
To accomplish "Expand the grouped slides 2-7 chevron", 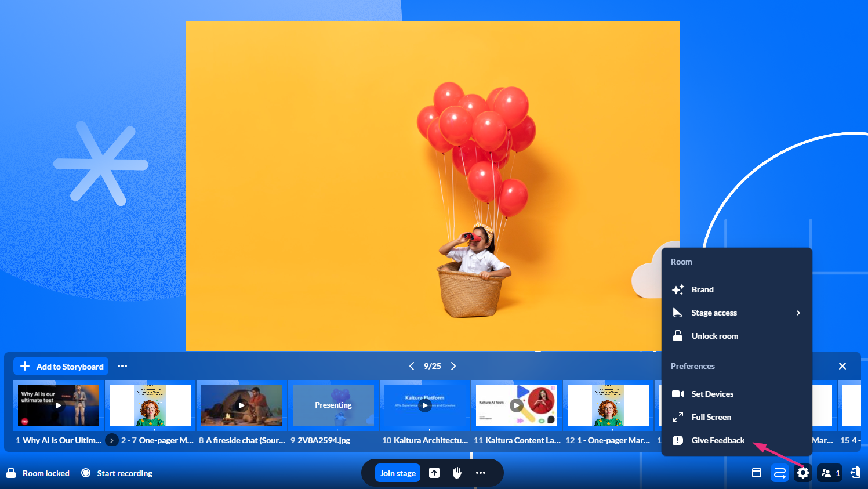I will [112, 440].
